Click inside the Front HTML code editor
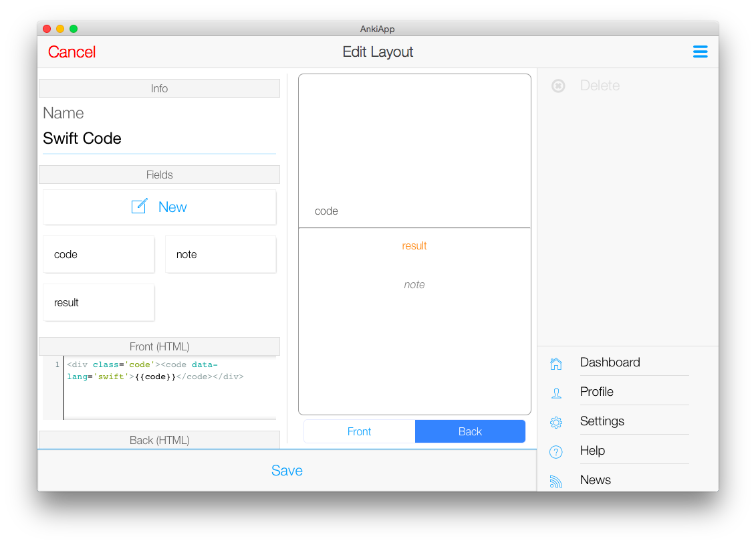 (x=170, y=389)
